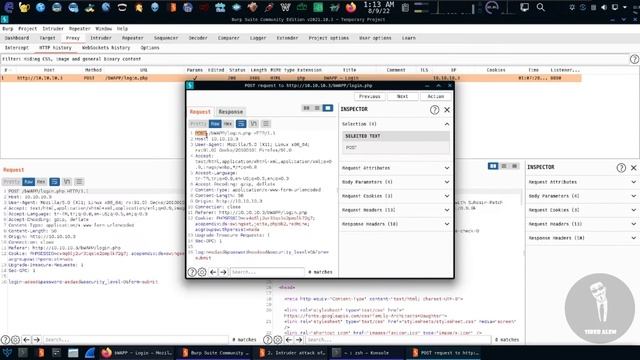The height and width of the screenshot is (360, 640).
Task: Select the login.php POST row in history table
Action: pos(291,78)
